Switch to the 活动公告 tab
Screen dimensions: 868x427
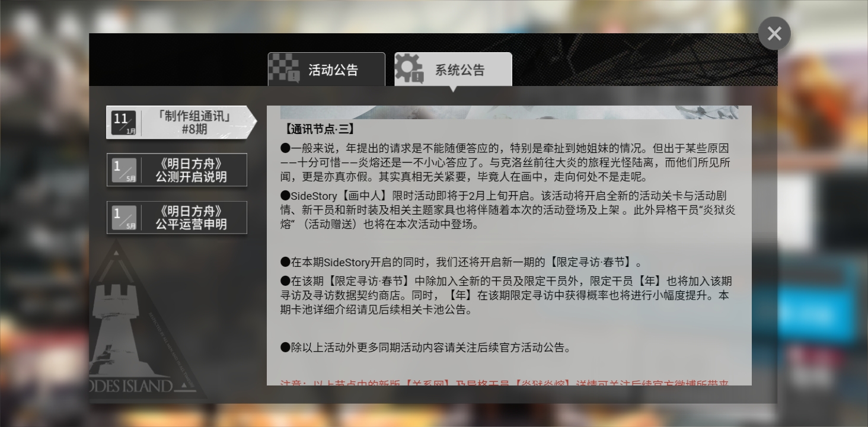326,69
